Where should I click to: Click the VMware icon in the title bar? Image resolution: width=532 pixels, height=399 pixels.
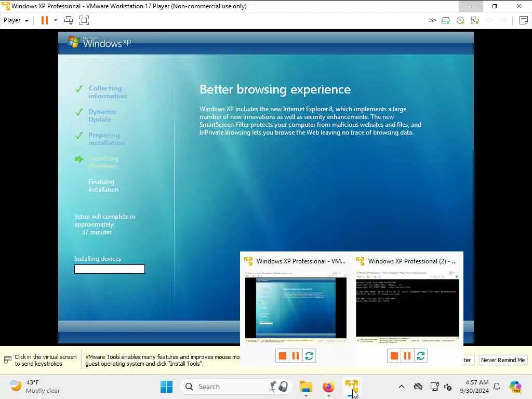click(5, 6)
